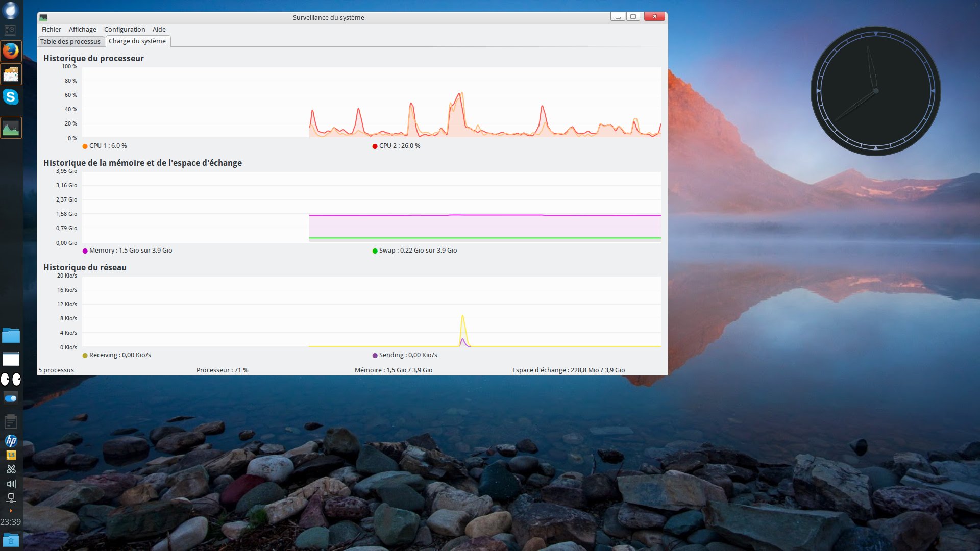Screen dimensions: 980x551
Task: Switch to Table des processus tab
Action: pyautogui.click(x=70, y=42)
